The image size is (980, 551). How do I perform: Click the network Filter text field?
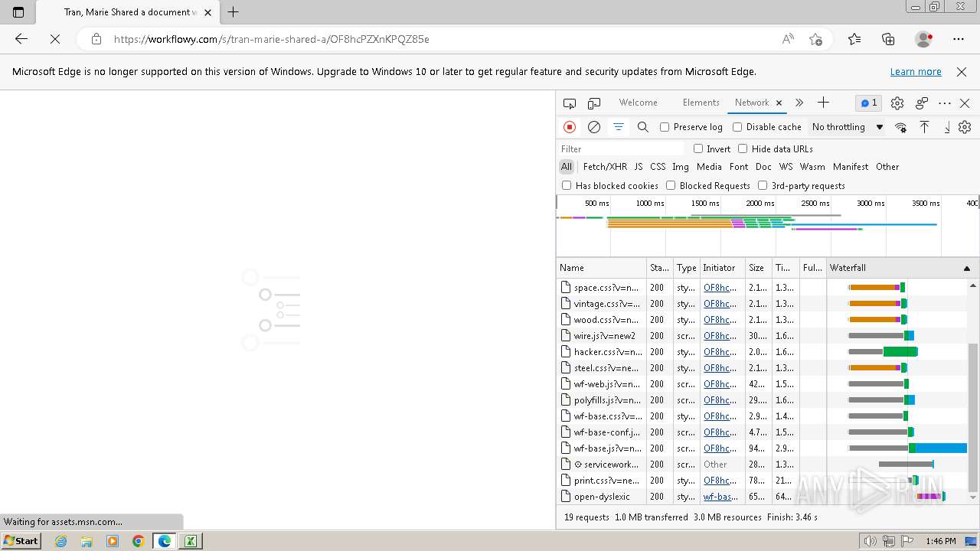622,148
